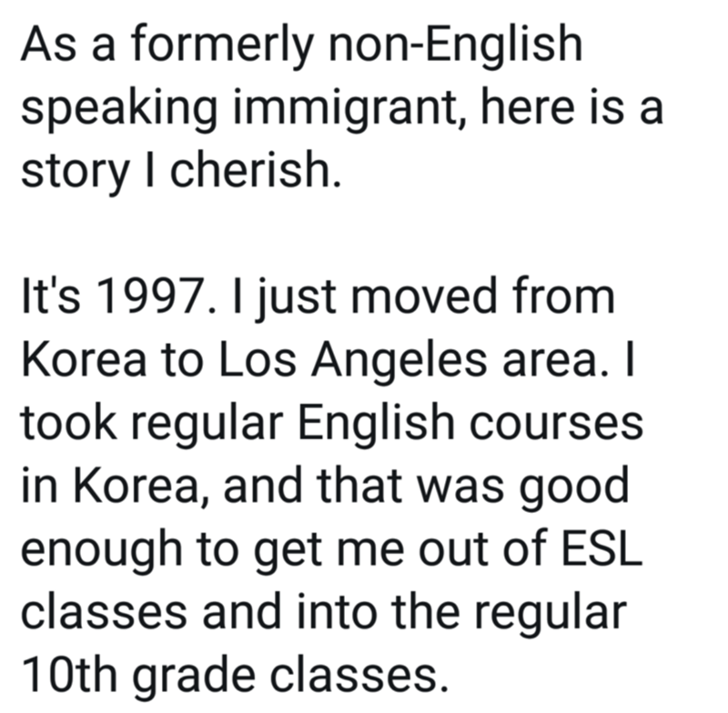Click the word "non-English"

[456, 44]
